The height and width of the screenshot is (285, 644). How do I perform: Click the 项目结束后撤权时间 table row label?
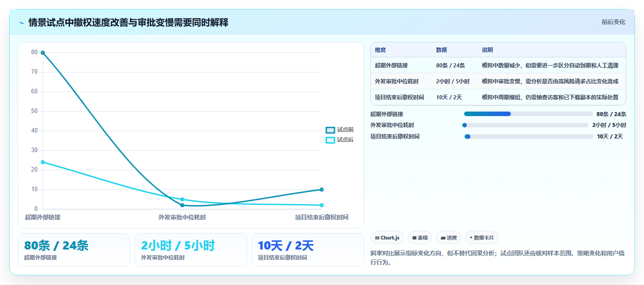pos(399,97)
